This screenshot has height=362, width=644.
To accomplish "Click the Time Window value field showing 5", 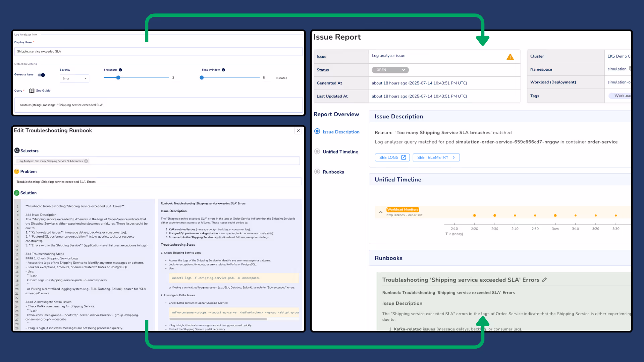I will [x=267, y=78].
